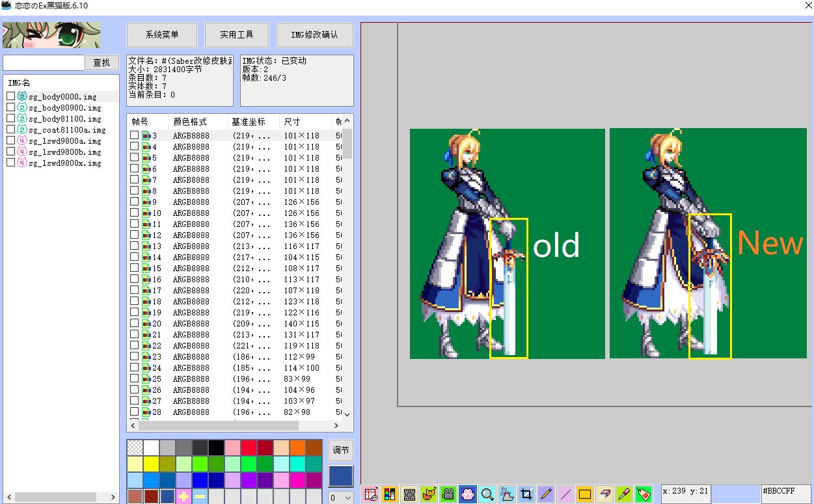Open the dropdown showing 0 below the color preview

click(x=341, y=497)
